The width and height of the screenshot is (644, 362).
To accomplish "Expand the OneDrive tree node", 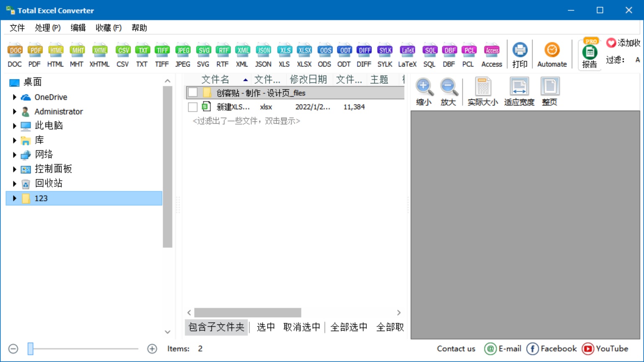I will tap(15, 97).
